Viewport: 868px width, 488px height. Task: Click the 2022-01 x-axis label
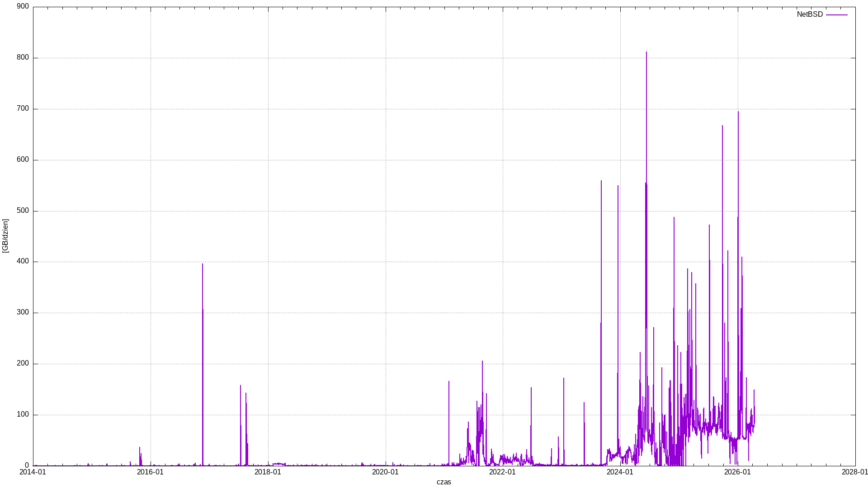pos(502,472)
